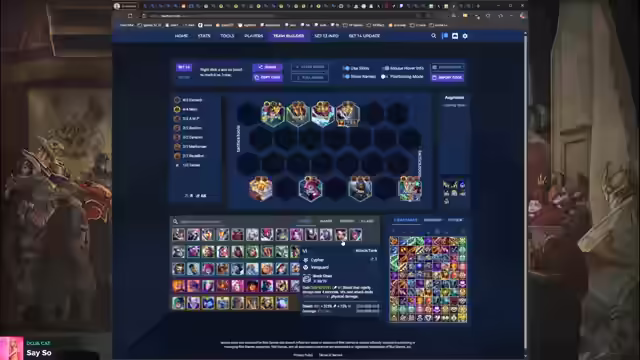Click the Discord icon in the navbar
Viewport: 640px width, 360px height.
(x=455, y=36)
